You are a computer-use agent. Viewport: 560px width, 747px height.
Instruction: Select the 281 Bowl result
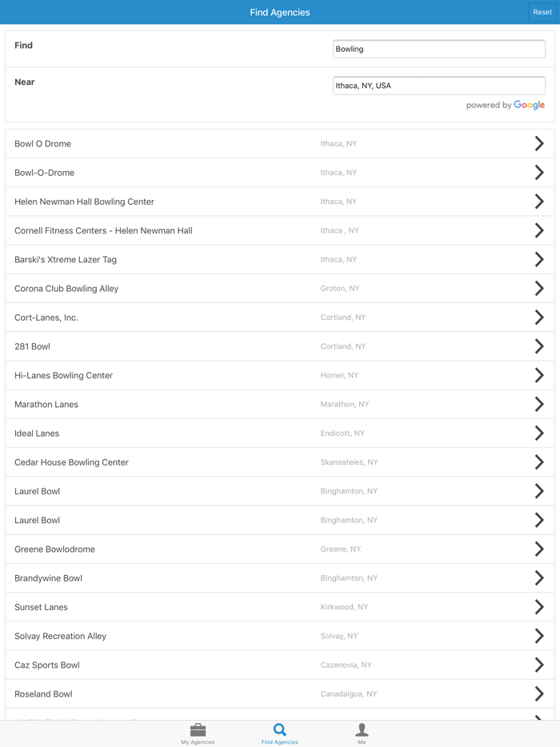tap(280, 346)
